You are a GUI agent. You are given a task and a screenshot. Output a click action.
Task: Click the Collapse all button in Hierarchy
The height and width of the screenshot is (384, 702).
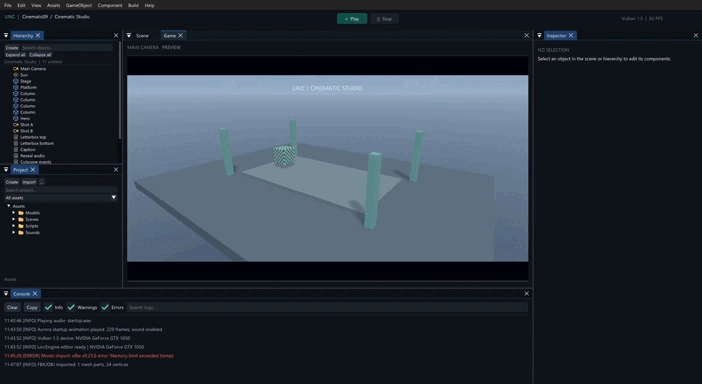click(x=40, y=55)
